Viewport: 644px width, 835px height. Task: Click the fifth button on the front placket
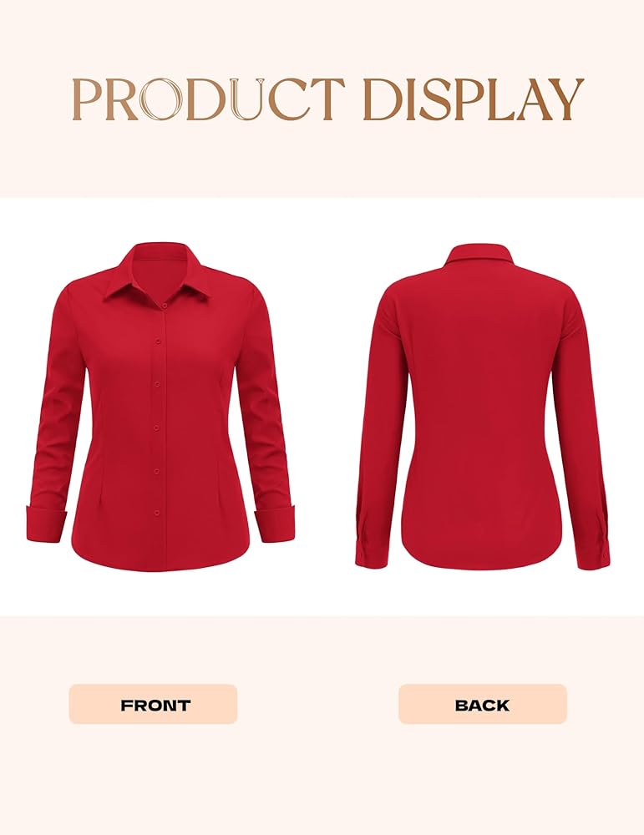click(x=158, y=470)
